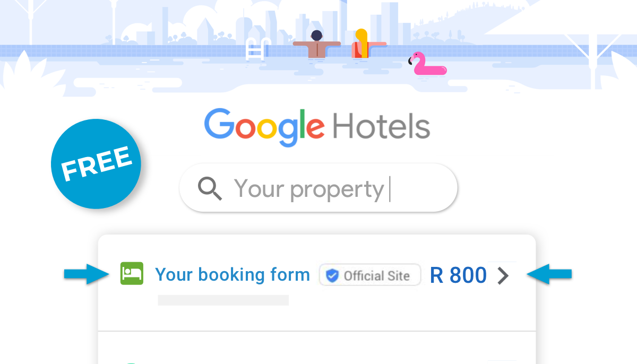Click the pink flamingo float
This screenshot has width=637, height=364.
tap(427, 64)
